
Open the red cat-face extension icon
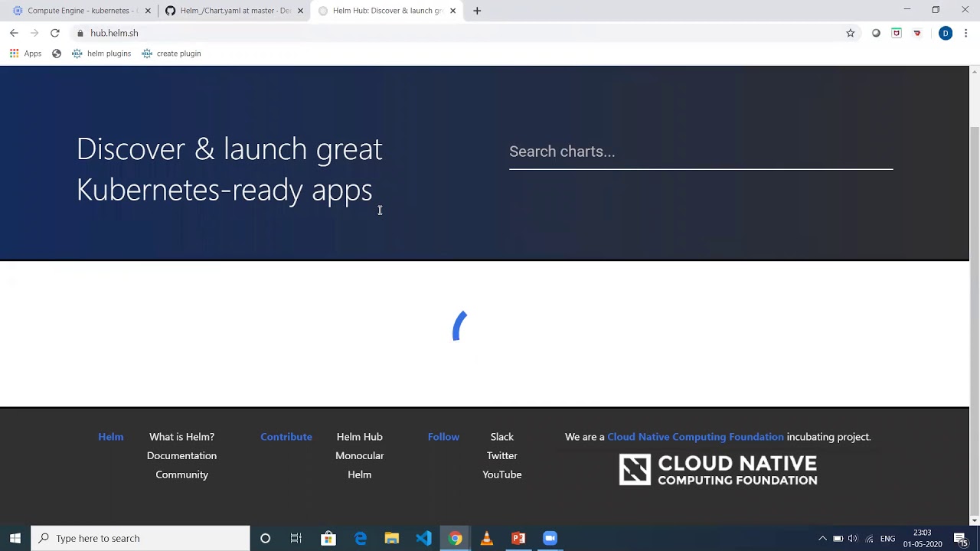coord(897,33)
